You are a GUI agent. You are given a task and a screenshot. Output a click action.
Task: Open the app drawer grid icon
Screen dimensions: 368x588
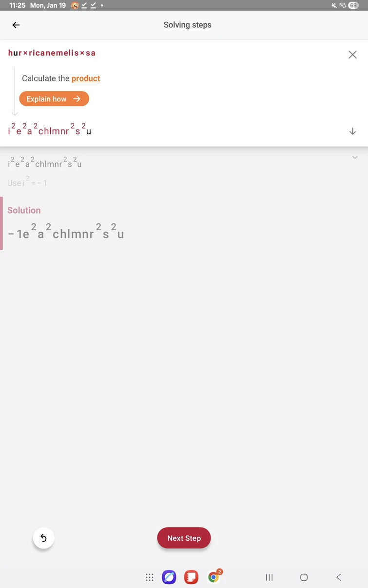[x=150, y=577]
